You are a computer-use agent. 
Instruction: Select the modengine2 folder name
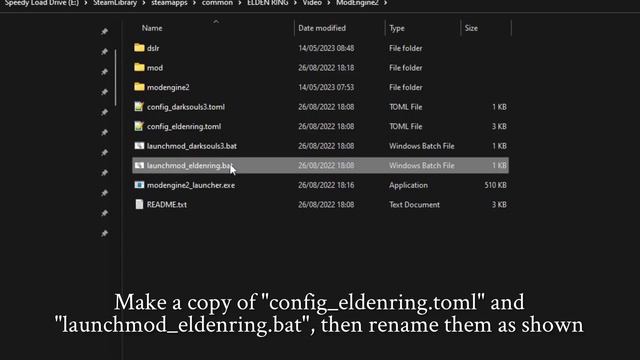point(168,87)
